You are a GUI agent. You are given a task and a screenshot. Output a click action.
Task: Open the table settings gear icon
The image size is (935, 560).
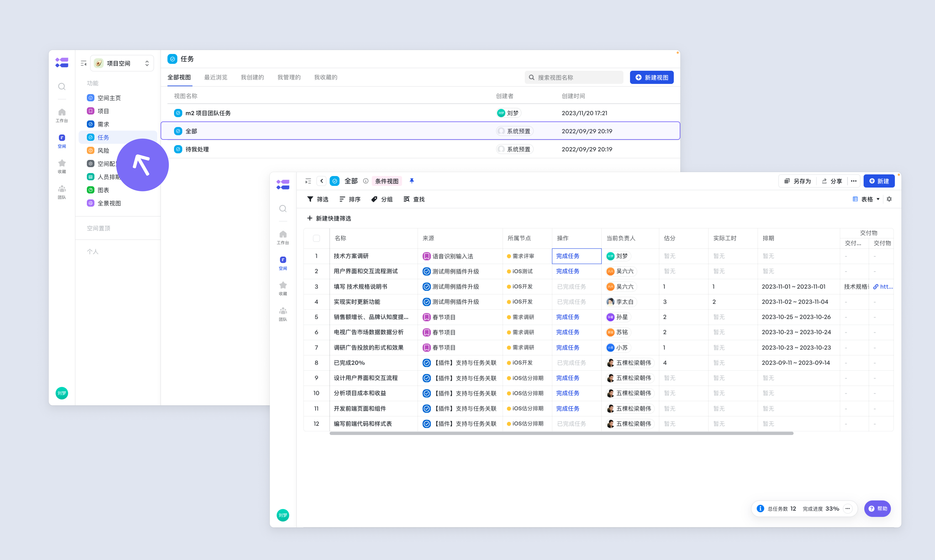[889, 199]
